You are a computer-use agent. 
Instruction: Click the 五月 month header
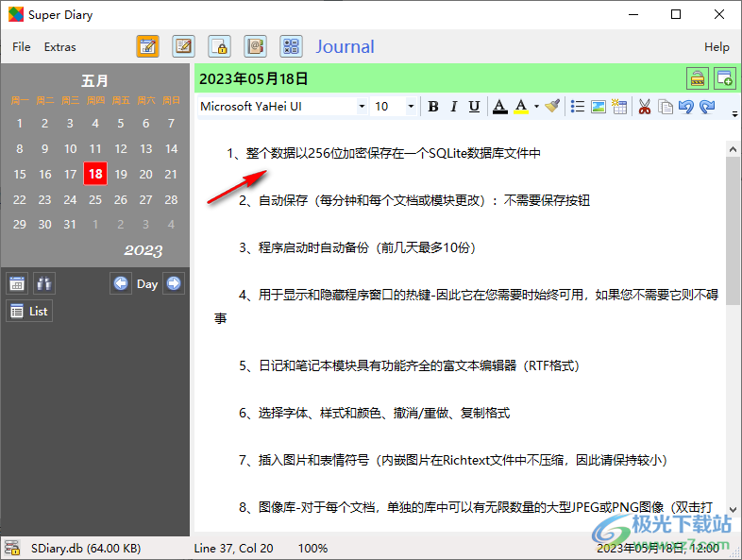pos(94,80)
